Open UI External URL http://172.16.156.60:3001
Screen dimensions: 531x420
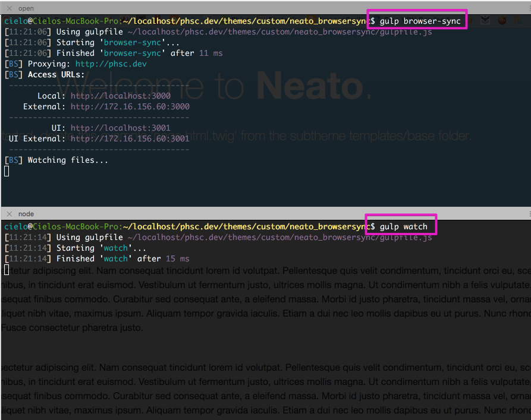click(x=130, y=138)
